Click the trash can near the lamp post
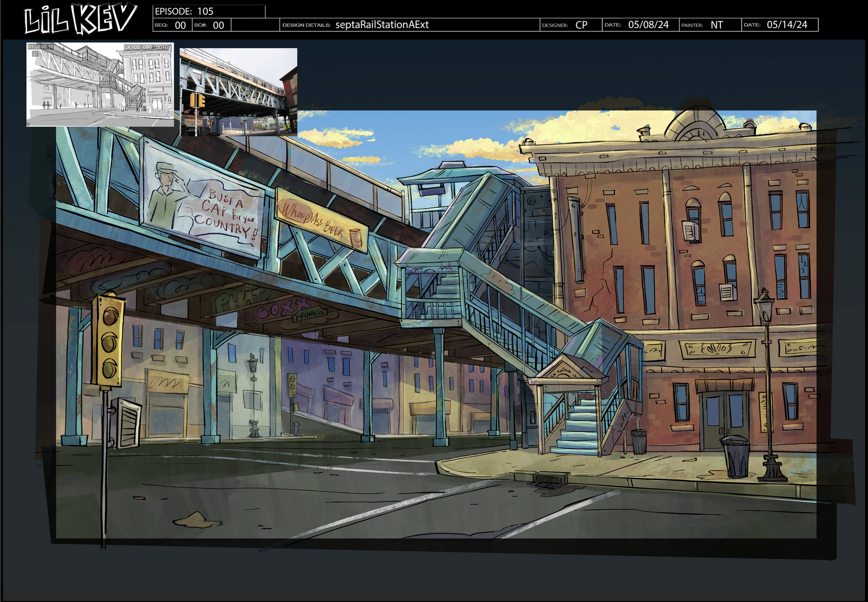Viewport: 868px width, 602px height. click(735, 456)
